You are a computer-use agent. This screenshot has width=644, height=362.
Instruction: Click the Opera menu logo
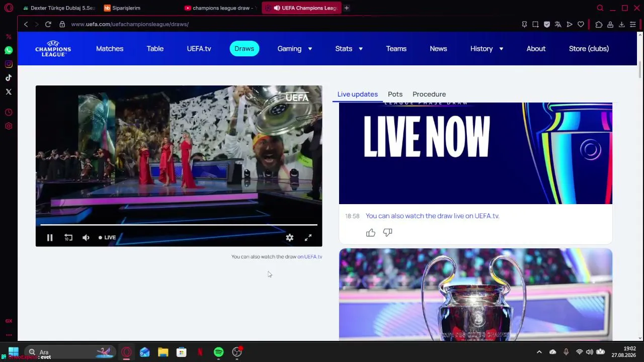pos(9,8)
